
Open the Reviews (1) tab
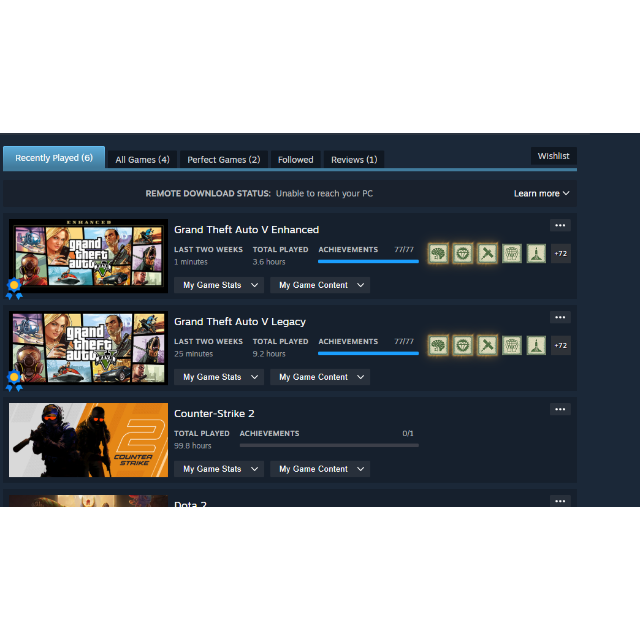pyautogui.click(x=354, y=160)
